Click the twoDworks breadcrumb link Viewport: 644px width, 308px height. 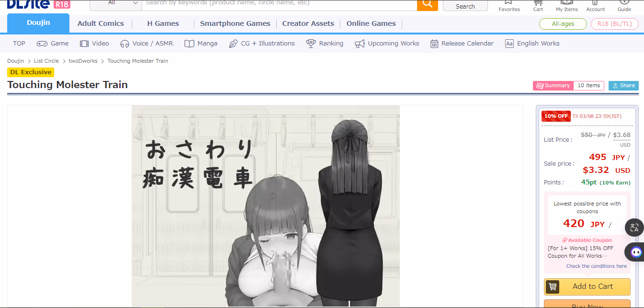coord(83,61)
